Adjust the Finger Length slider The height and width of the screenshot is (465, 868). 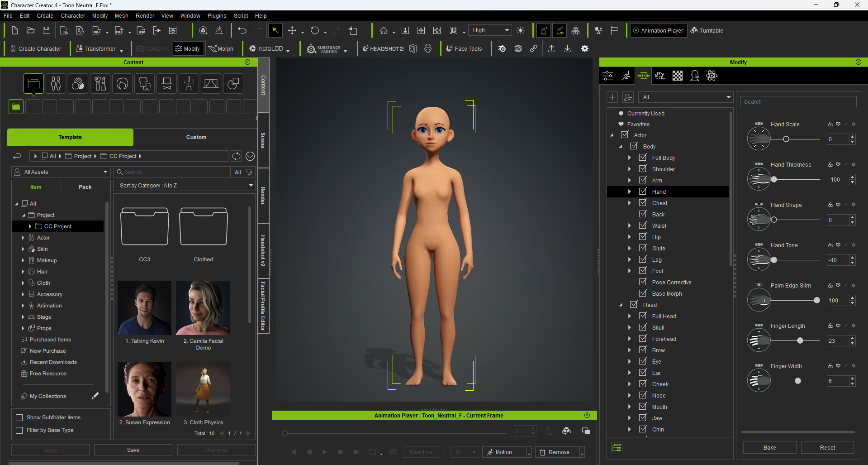800,340
